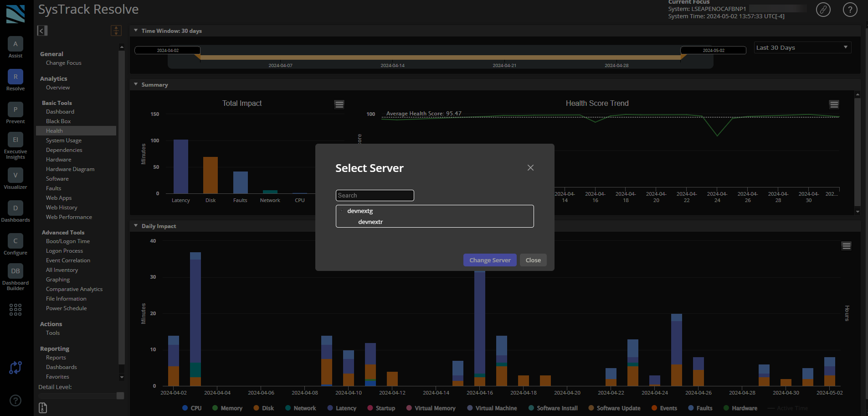Click the Latency bar in Total Impact
The height and width of the screenshot is (416, 868).
pyautogui.click(x=181, y=166)
